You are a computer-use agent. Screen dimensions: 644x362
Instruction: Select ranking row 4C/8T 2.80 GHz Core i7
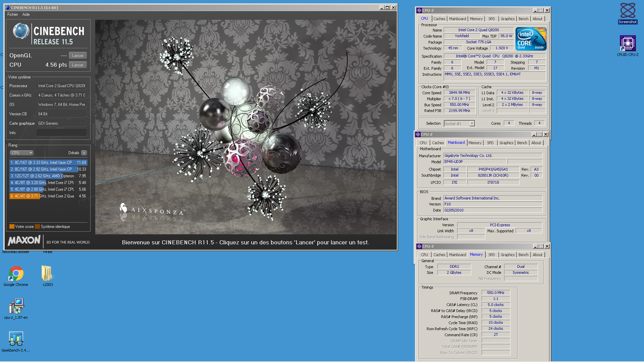(48, 189)
